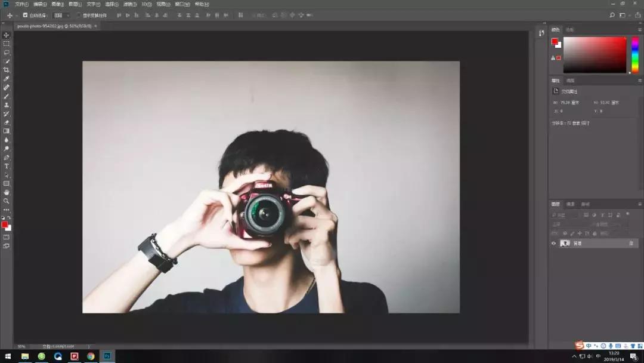Select the Dodge tool
This screenshot has width=644, height=363.
click(x=6, y=149)
